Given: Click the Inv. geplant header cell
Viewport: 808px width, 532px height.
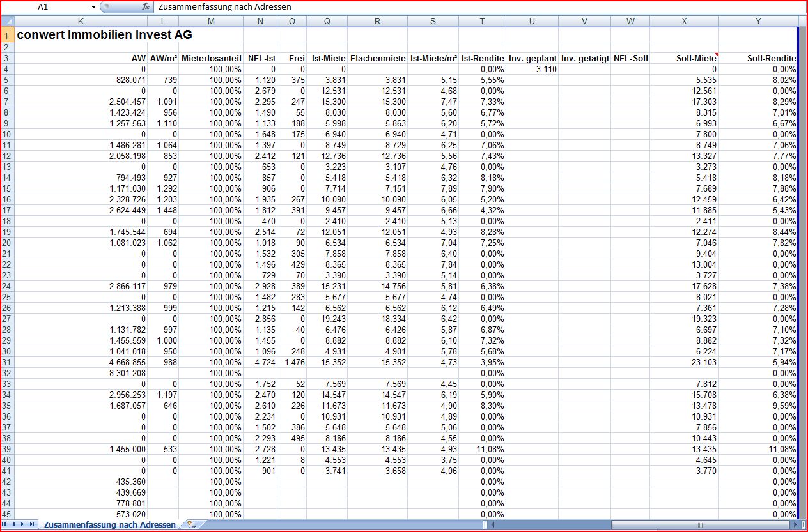Looking at the screenshot, I should pos(532,59).
